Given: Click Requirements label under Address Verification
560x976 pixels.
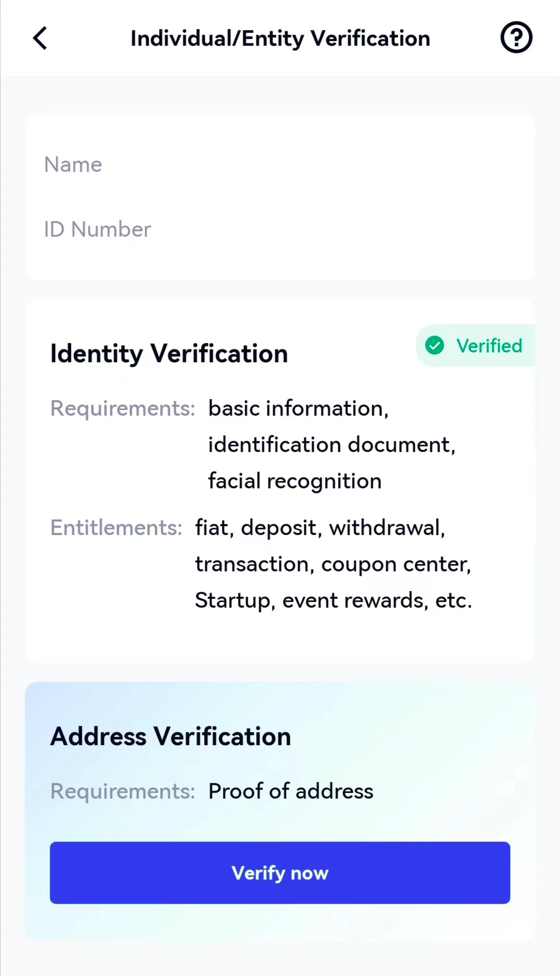Looking at the screenshot, I should 122,791.
